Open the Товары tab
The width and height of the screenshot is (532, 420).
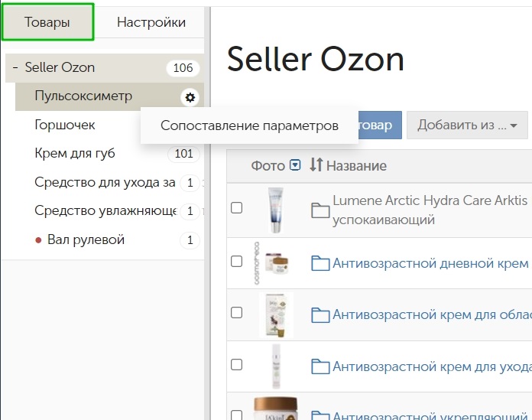(47, 22)
